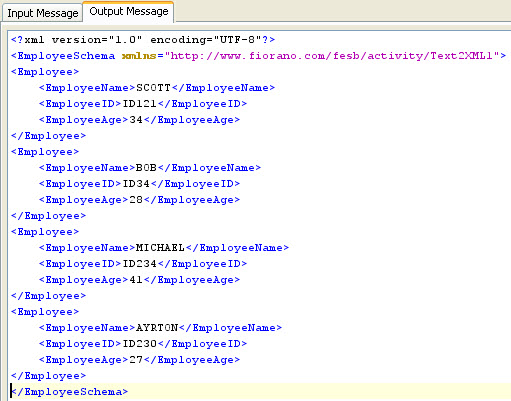Place cursor in the AYRTON name value
511x401 pixels.
coord(157,328)
